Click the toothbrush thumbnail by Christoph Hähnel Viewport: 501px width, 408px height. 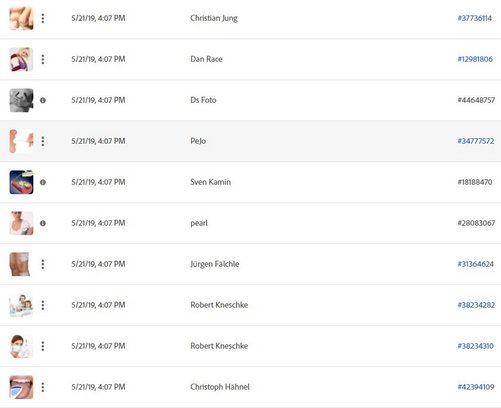coord(21,387)
